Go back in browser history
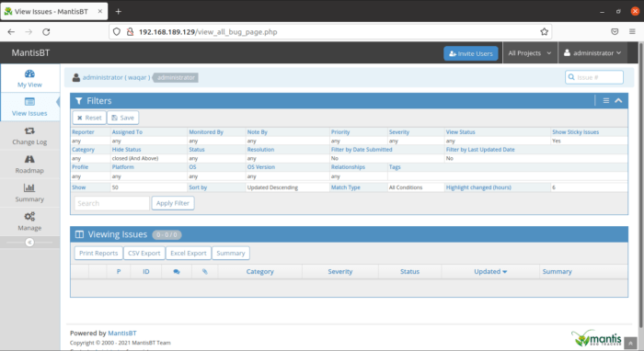Image resolution: width=644 pixels, height=351 pixels. 11,32
